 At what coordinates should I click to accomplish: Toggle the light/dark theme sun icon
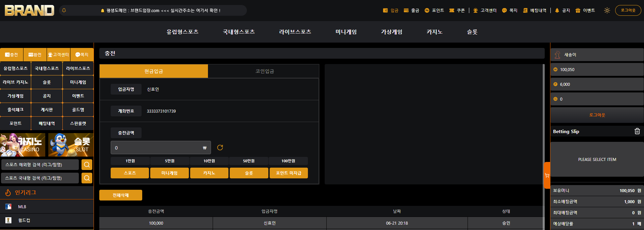(607, 10)
